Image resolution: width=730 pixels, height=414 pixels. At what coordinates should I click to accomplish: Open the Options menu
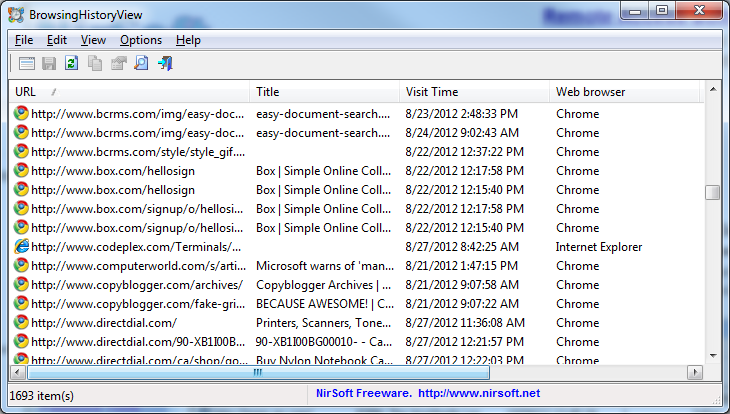click(x=141, y=41)
